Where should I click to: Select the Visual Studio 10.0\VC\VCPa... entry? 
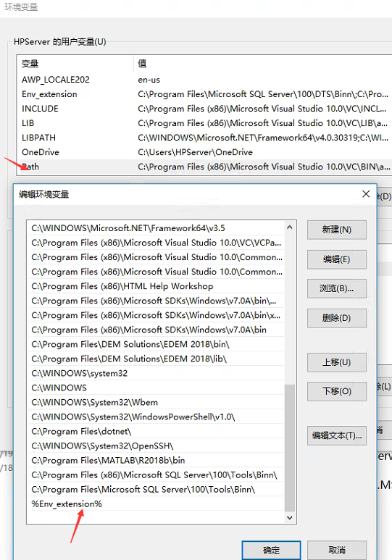tap(157, 243)
